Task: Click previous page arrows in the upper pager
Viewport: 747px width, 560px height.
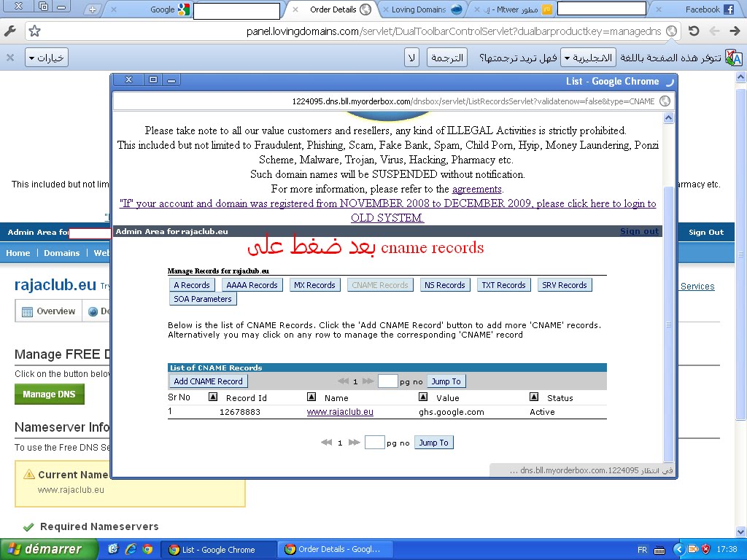Action: pyautogui.click(x=343, y=381)
